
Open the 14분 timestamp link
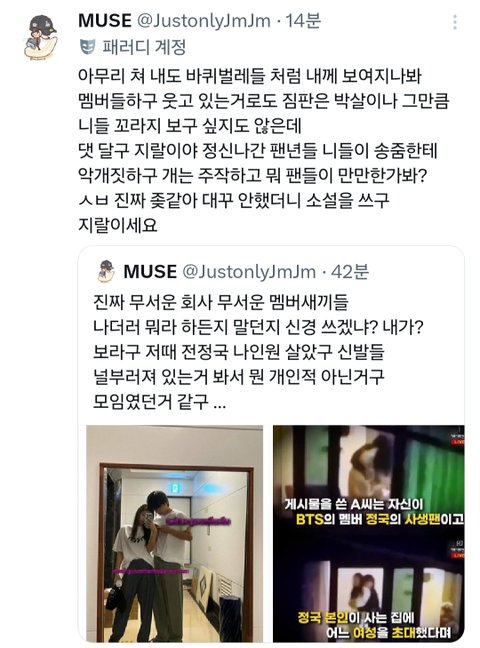coord(303,21)
